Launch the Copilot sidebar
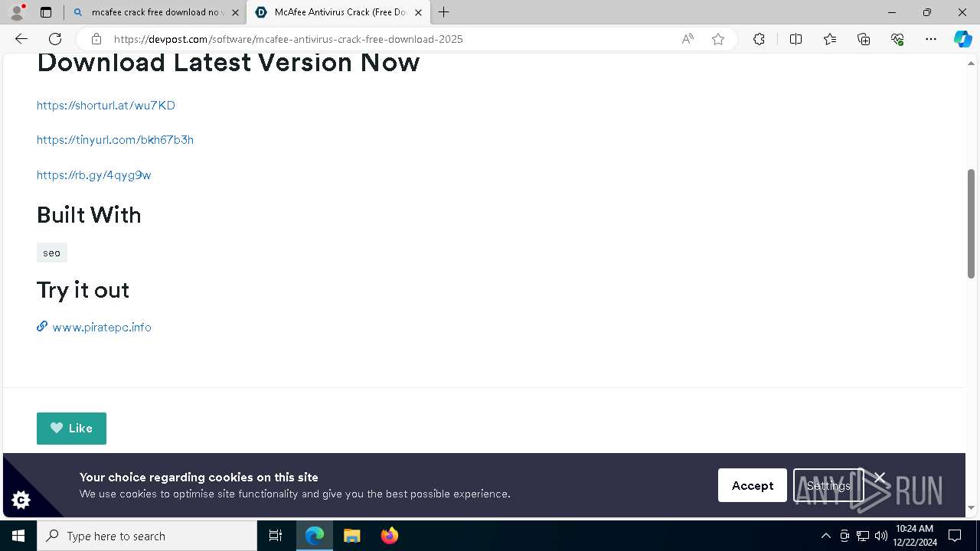The width and height of the screenshot is (980, 551). coord(962,39)
